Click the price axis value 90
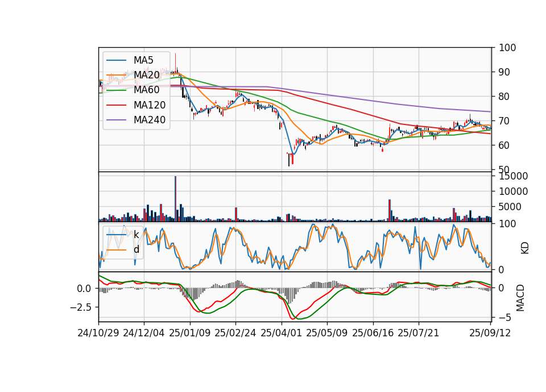The height and width of the screenshot is (392, 546). pyautogui.click(x=504, y=72)
